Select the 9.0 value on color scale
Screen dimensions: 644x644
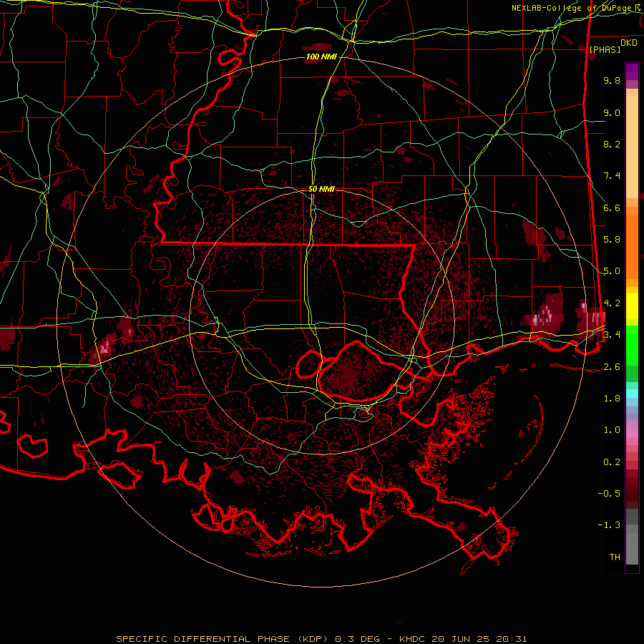pos(612,112)
